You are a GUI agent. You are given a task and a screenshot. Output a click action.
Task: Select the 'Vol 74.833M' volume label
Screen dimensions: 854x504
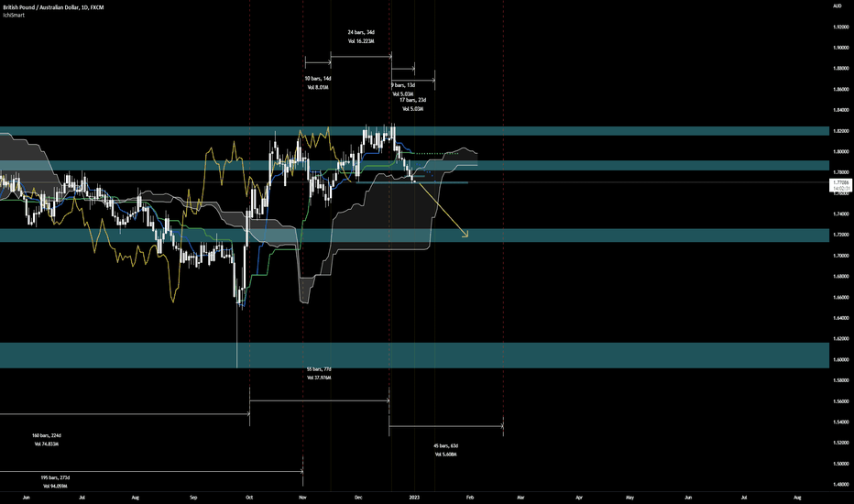47,444
